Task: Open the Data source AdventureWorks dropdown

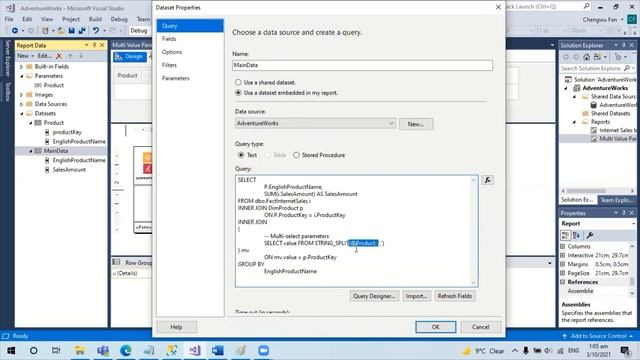Action: (315, 123)
